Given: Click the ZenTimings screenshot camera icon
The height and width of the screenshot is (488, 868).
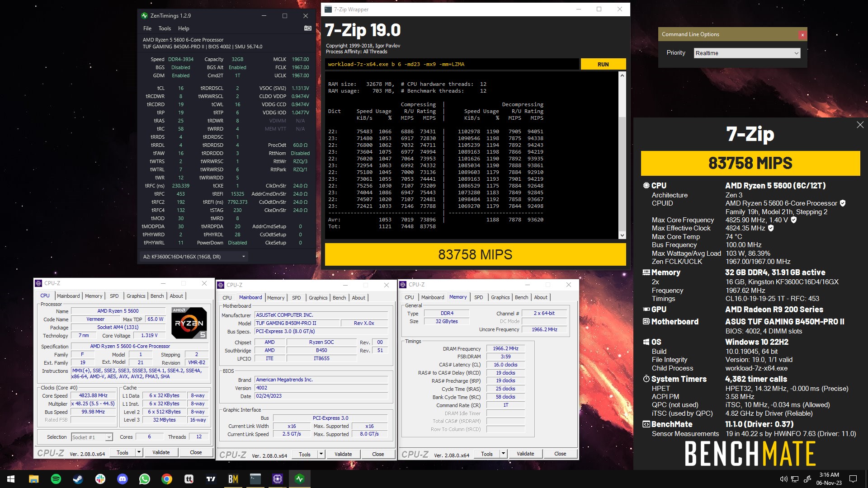Looking at the screenshot, I should tap(307, 28).
